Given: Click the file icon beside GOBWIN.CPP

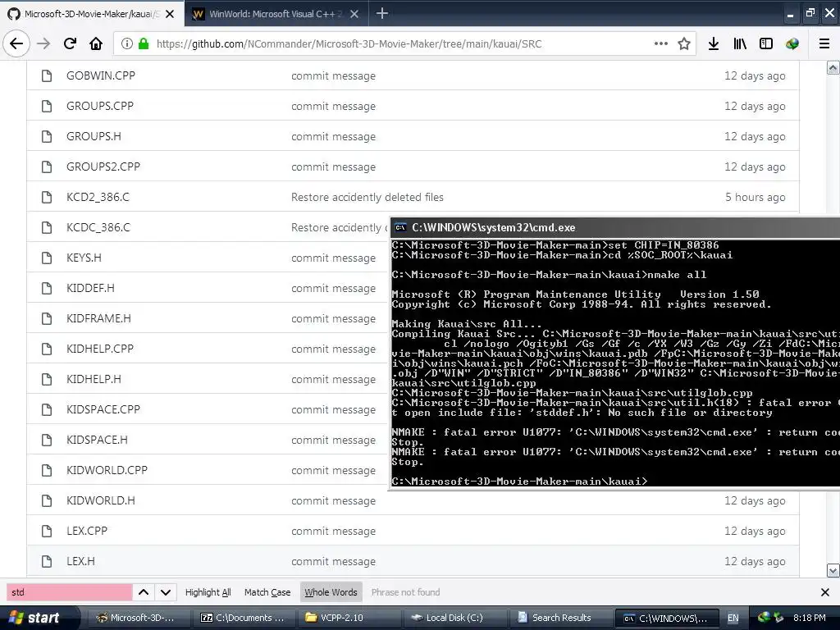Looking at the screenshot, I should pos(47,75).
